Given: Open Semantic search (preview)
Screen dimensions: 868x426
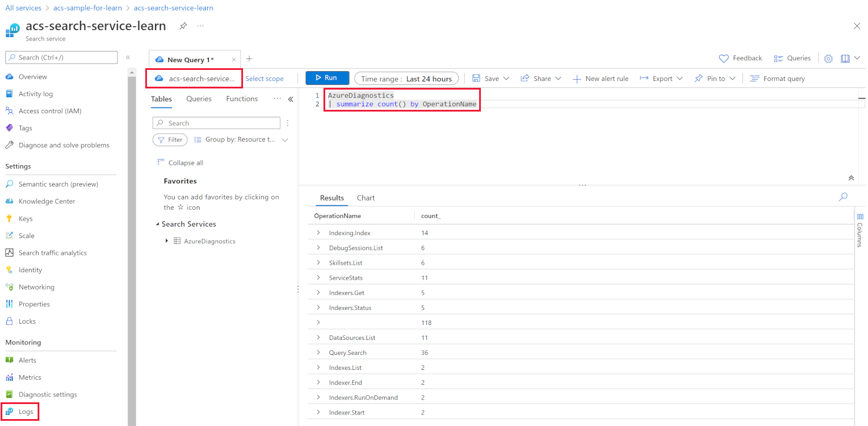Looking at the screenshot, I should pyautogui.click(x=58, y=184).
